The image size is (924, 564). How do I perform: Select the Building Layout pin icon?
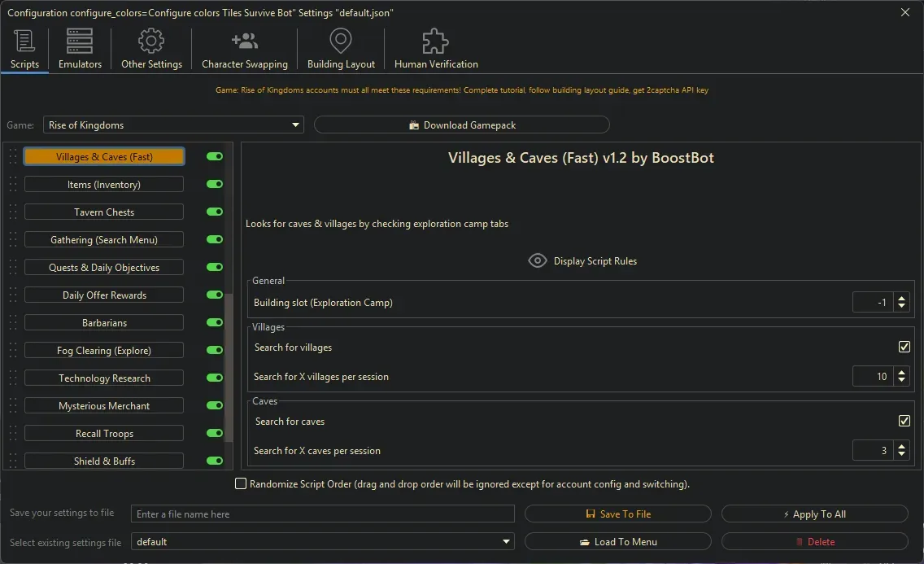[341, 41]
